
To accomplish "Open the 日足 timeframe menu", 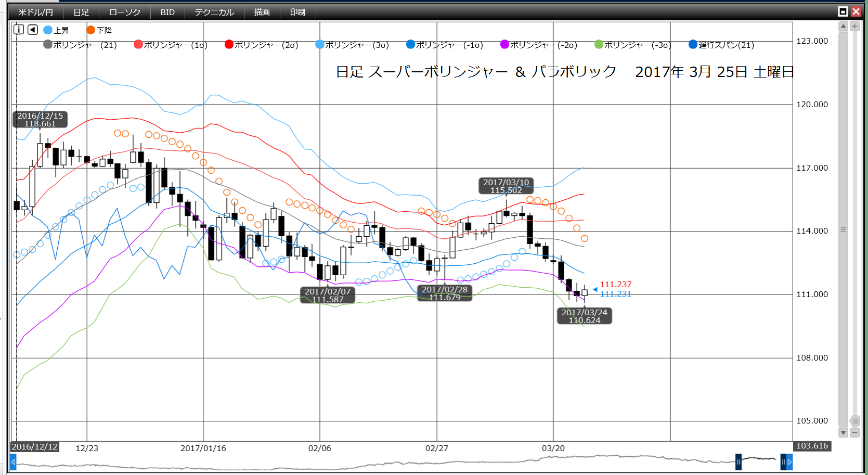I will click(81, 12).
